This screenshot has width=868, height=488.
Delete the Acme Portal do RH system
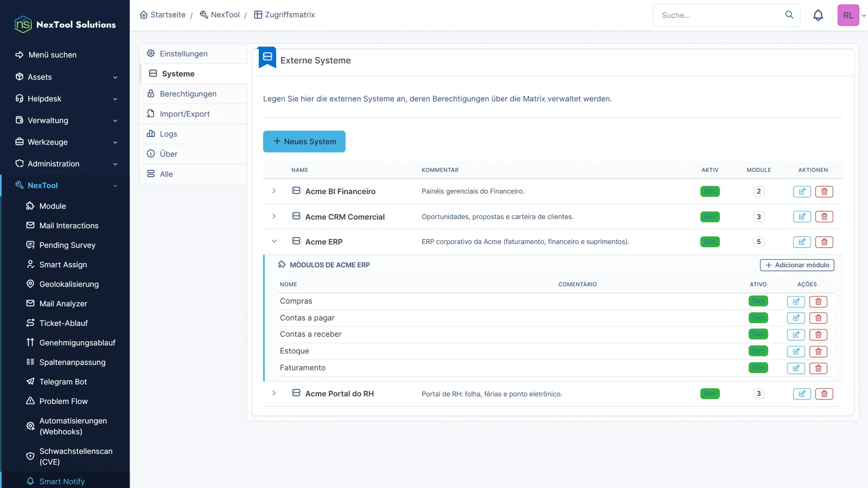pyautogui.click(x=824, y=394)
